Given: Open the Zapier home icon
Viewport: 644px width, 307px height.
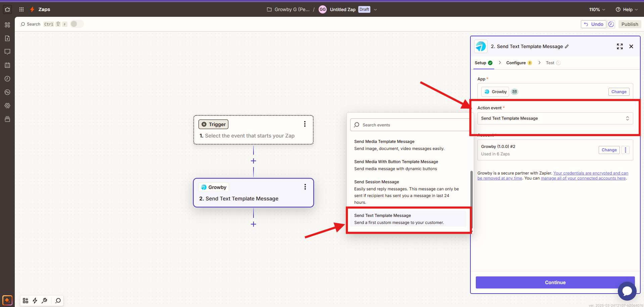Looking at the screenshot, I should 7,9.
